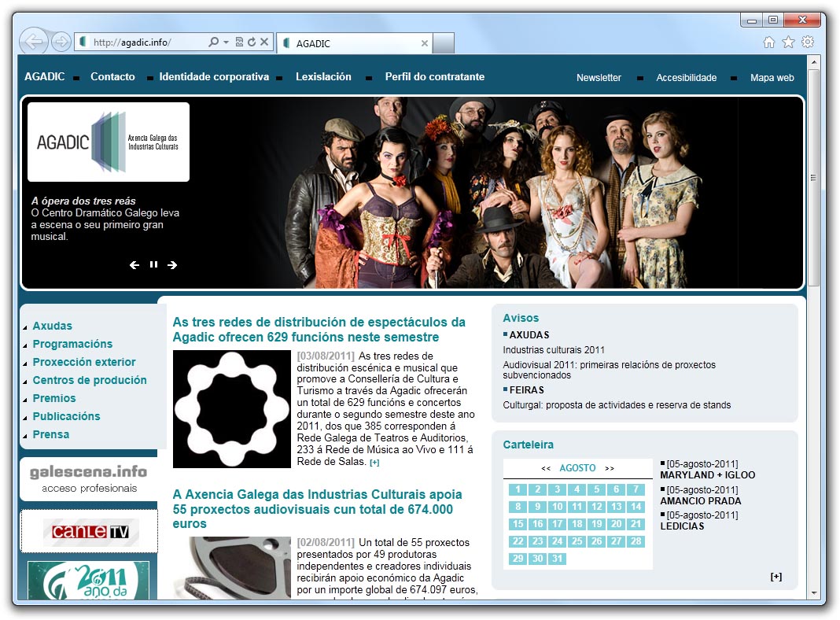Open the 2011 ano da música banner
Screen dimensions: 840x620
coord(88,580)
